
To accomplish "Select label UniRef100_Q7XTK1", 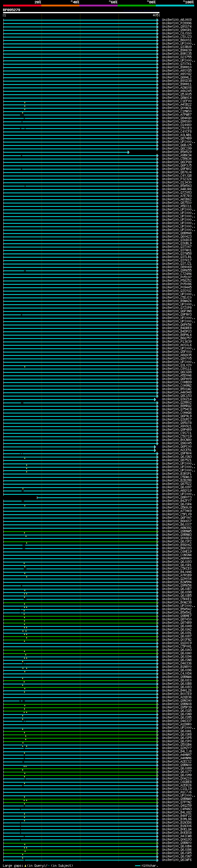I will 177,64.
